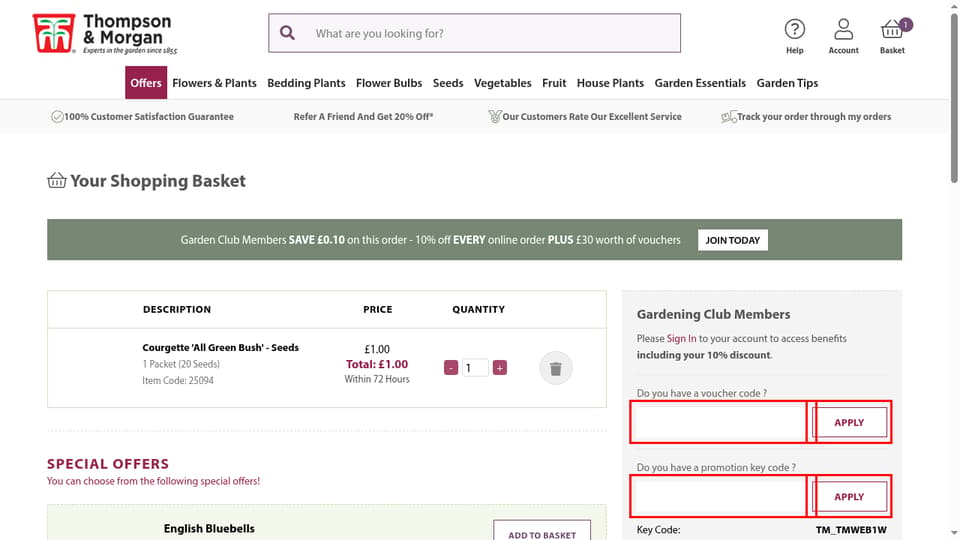Add English Bluebells to basket
The width and height of the screenshot is (960, 540).
[x=542, y=531]
